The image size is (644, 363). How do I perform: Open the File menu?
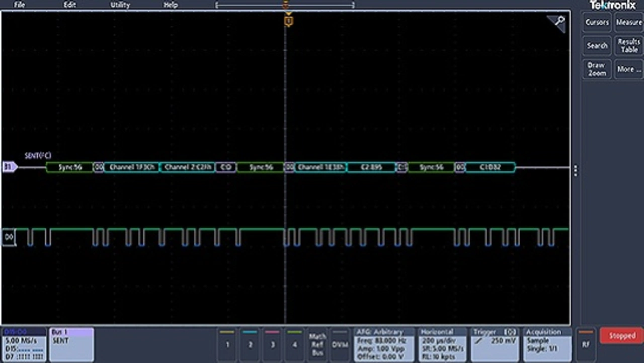20,5
